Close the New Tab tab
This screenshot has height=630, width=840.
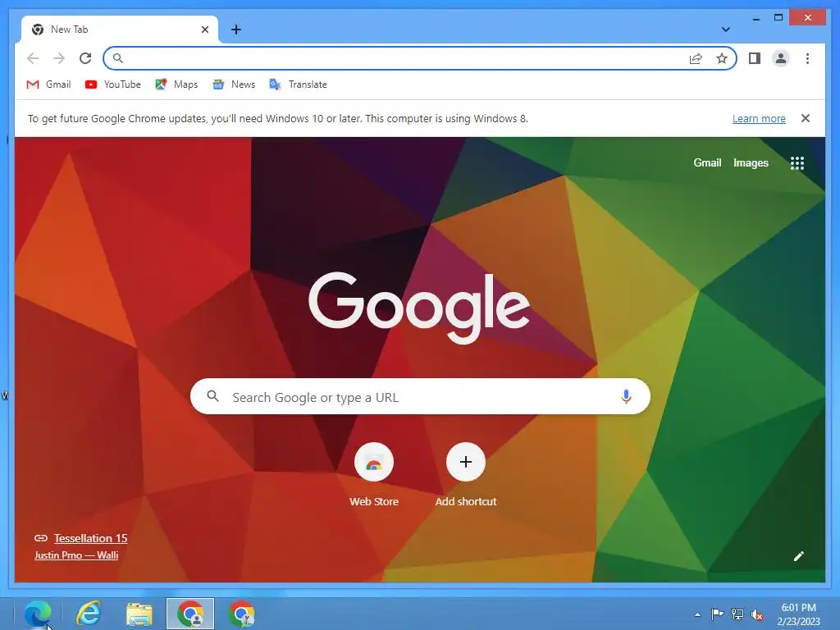pyautogui.click(x=204, y=30)
